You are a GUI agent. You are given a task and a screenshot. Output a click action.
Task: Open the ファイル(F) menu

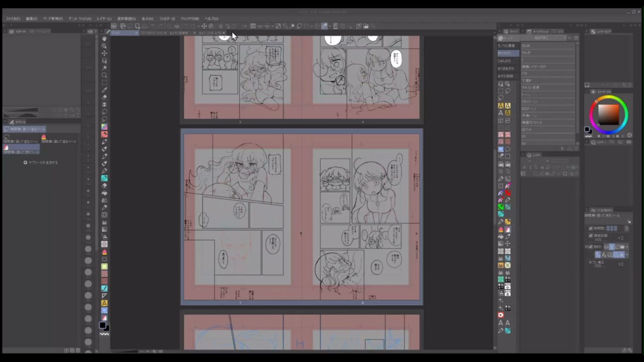pyautogui.click(x=13, y=19)
